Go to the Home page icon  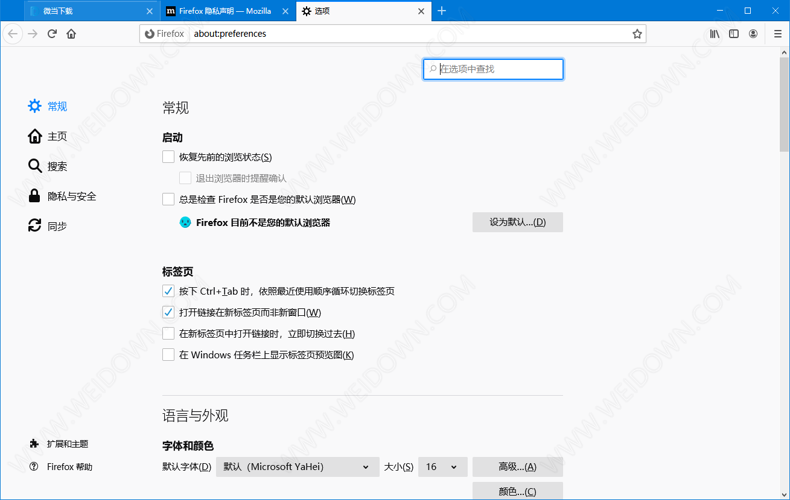[71, 34]
